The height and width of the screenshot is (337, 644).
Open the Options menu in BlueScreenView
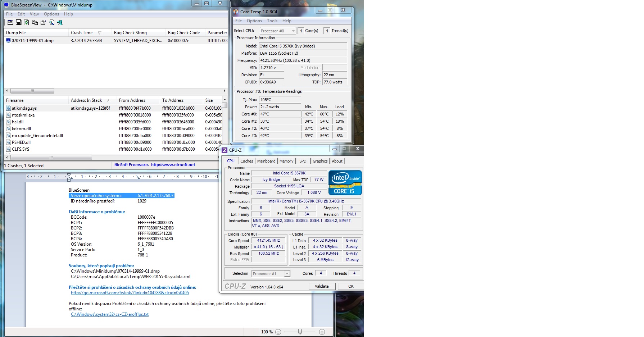click(51, 14)
